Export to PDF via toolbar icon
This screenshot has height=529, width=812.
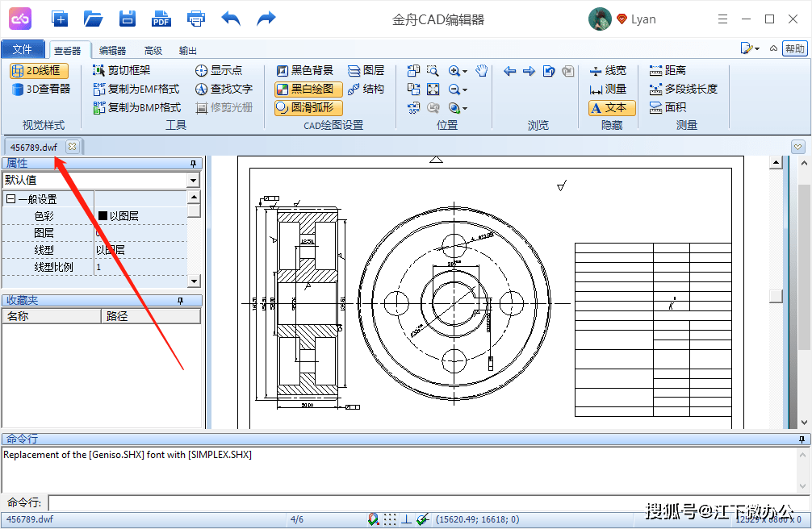coord(161,19)
